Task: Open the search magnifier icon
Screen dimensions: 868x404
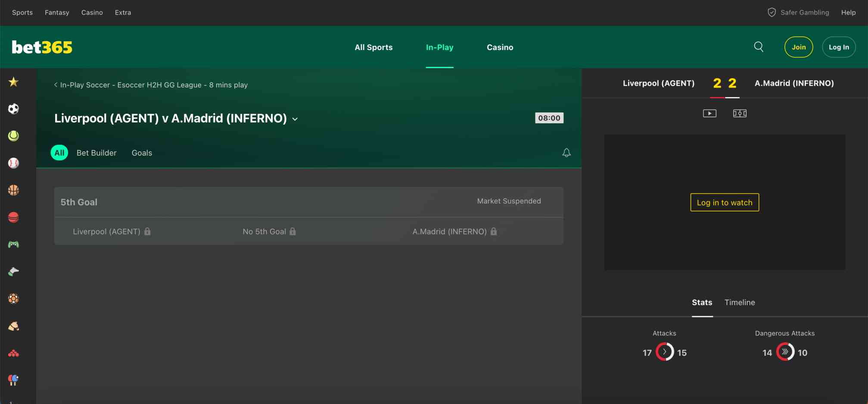Action: click(759, 47)
